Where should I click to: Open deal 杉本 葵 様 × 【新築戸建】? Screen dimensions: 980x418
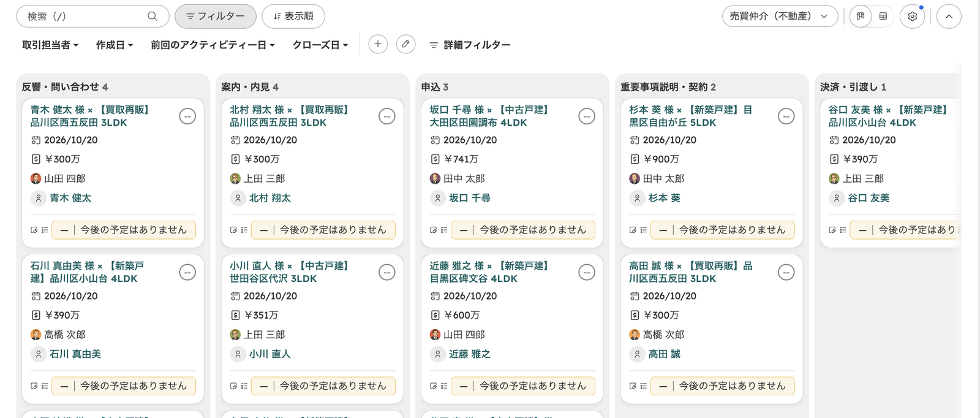[x=691, y=116]
